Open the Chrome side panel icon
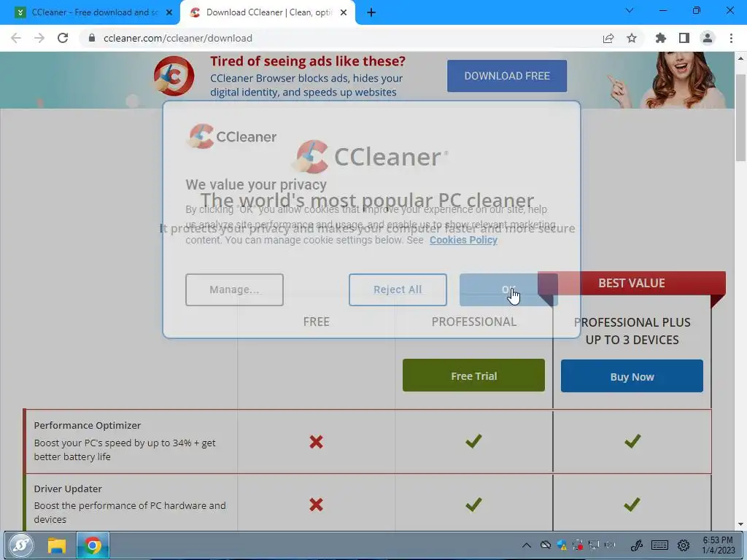 point(684,38)
